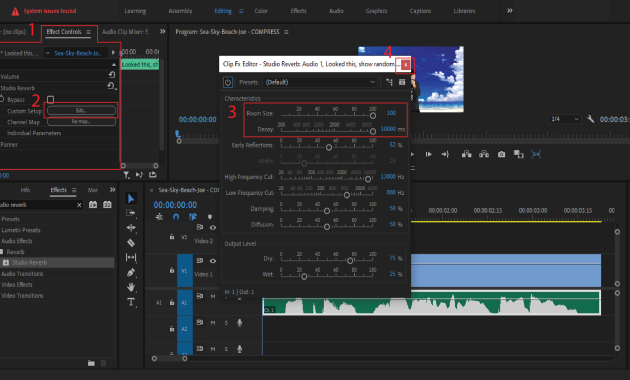This screenshot has width=630, height=380.
Task: Show hidden tabs beside Audio Clip Mixer
Action: 162,31
